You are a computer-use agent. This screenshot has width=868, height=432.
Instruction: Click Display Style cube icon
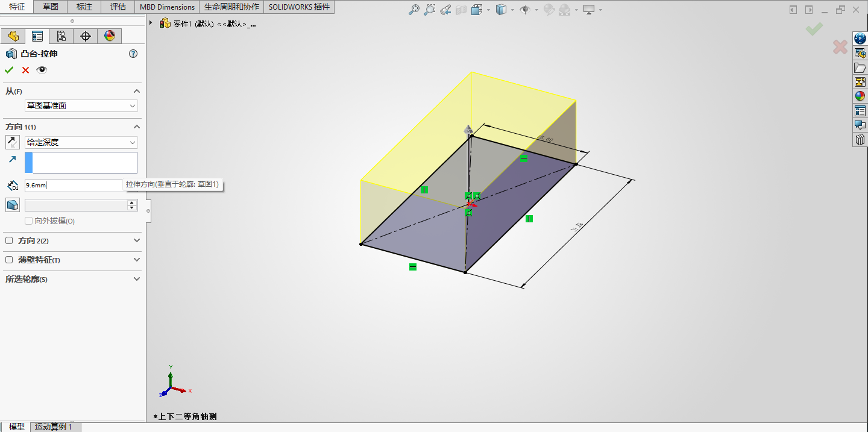(x=501, y=10)
